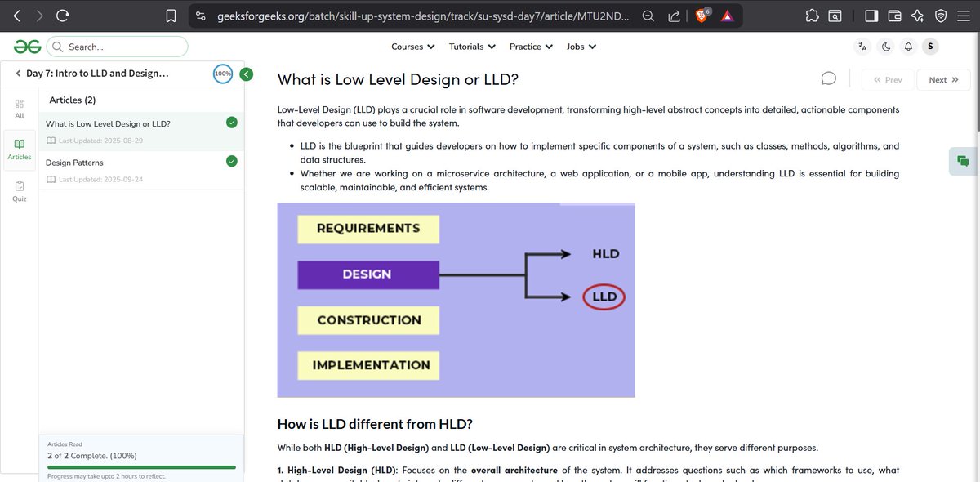Collapse the sidebar with green arrow button

pyautogui.click(x=247, y=74)
